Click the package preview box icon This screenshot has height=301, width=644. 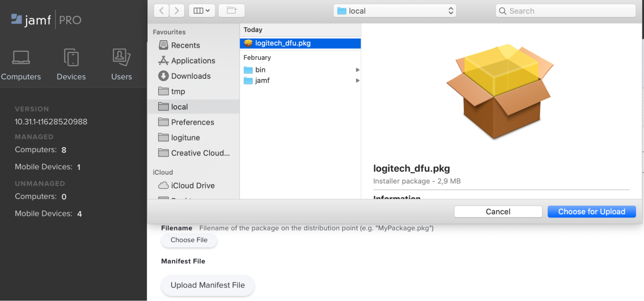pyautogui.click(x=500, y=91)
